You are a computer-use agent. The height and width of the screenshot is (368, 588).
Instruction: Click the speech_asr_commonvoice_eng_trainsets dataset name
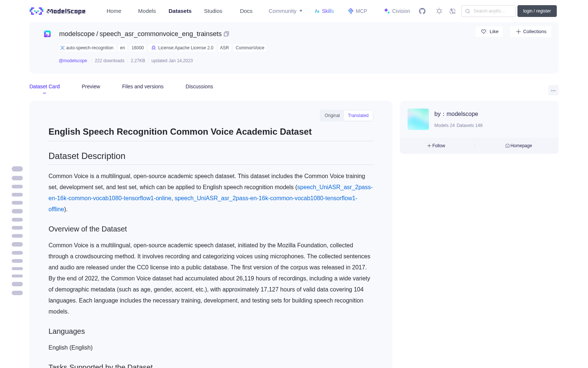click(161, 34)
